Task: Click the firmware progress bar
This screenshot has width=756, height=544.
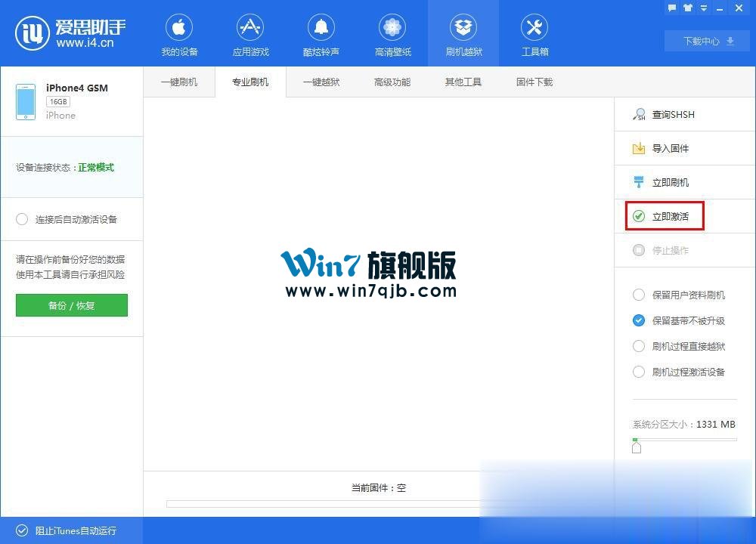Action: coord(323,504)
